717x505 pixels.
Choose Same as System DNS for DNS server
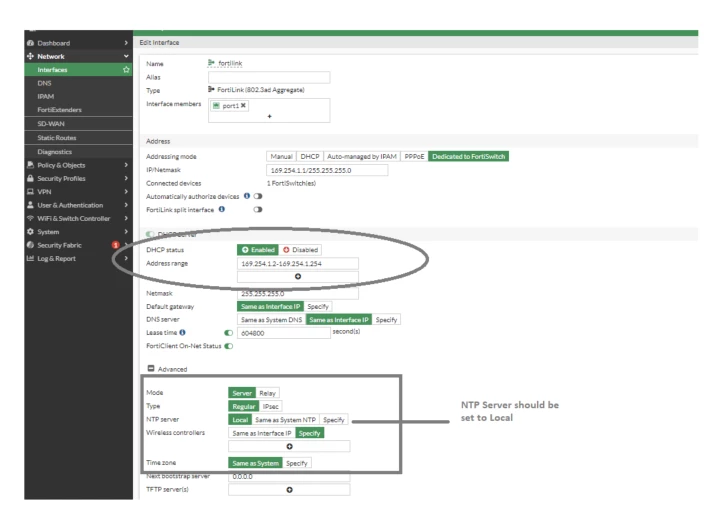coord(271,320)
